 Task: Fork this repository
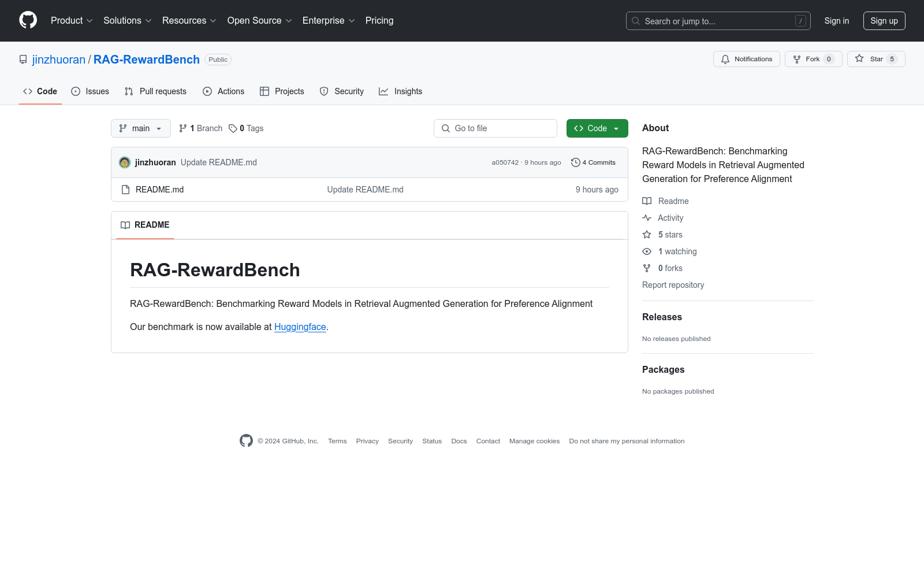[814, 59]
